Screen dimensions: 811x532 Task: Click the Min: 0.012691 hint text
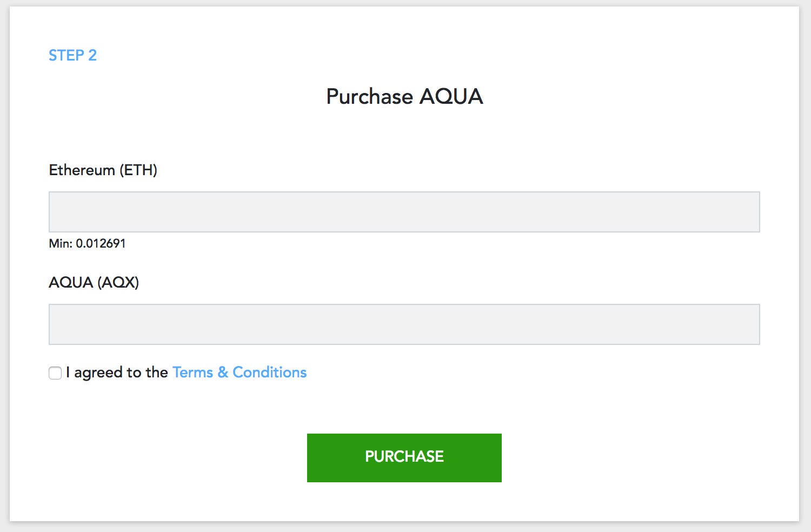click(x=87, y=243)
